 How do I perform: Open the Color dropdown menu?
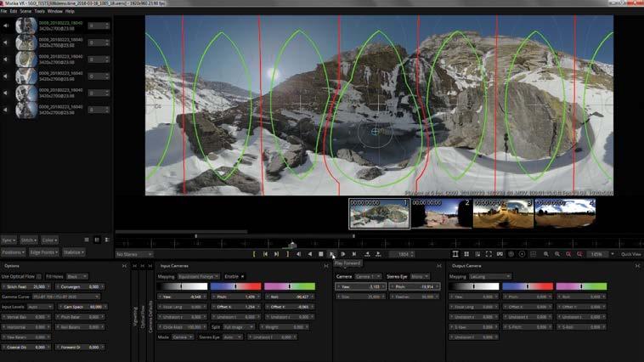[49, 240]
